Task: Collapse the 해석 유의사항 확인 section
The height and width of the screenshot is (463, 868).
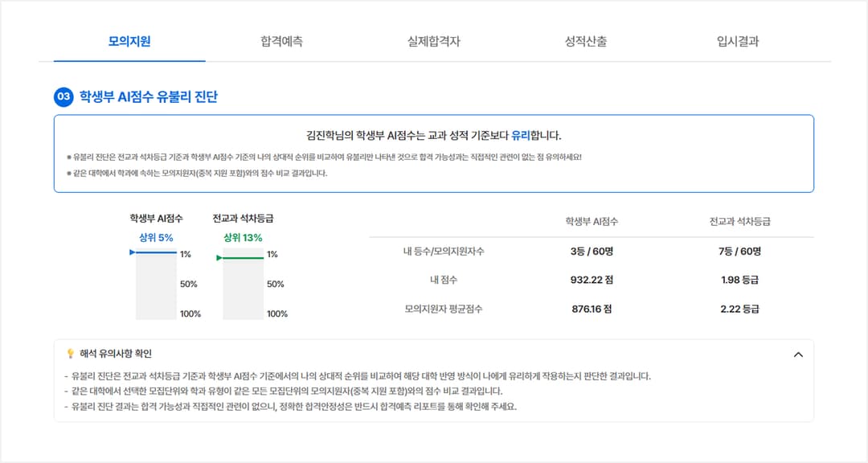Action: 798,354
